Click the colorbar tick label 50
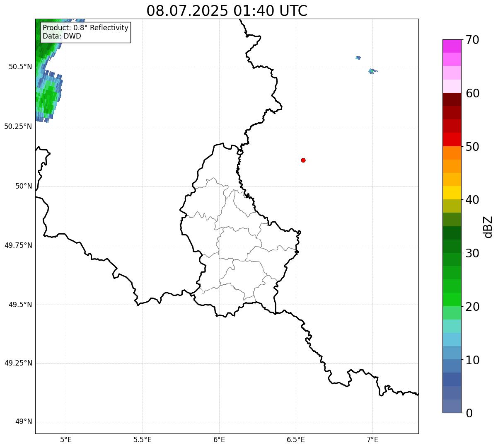Image resolution: width=498 pixels, height=448 pixels. coord(472,147)
